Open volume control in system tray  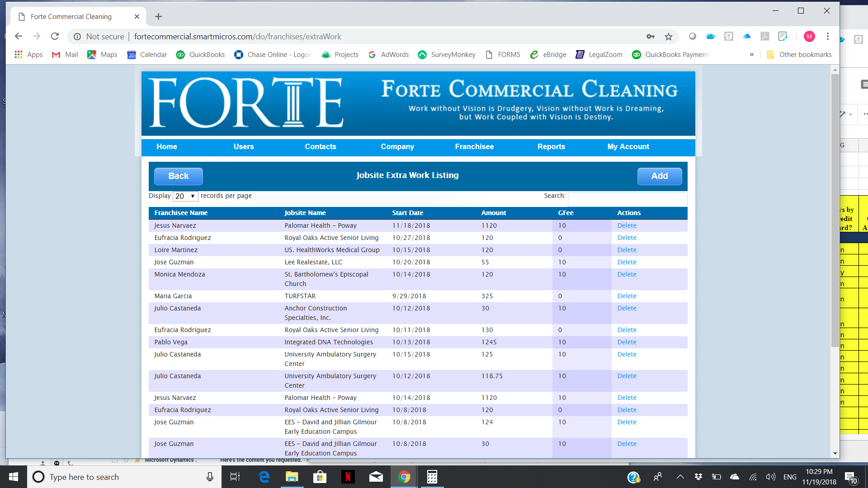[770, 477]
